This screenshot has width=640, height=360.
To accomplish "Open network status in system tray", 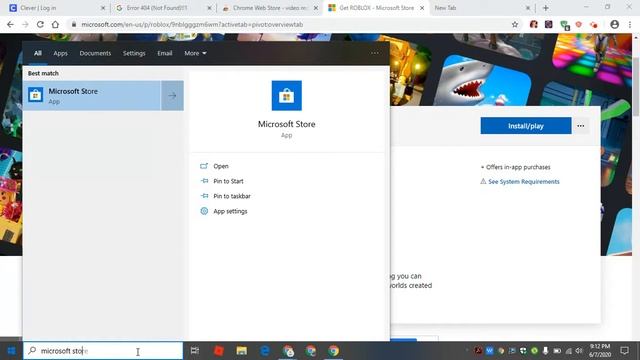I will pyautogui.click(x=568, y=351).
